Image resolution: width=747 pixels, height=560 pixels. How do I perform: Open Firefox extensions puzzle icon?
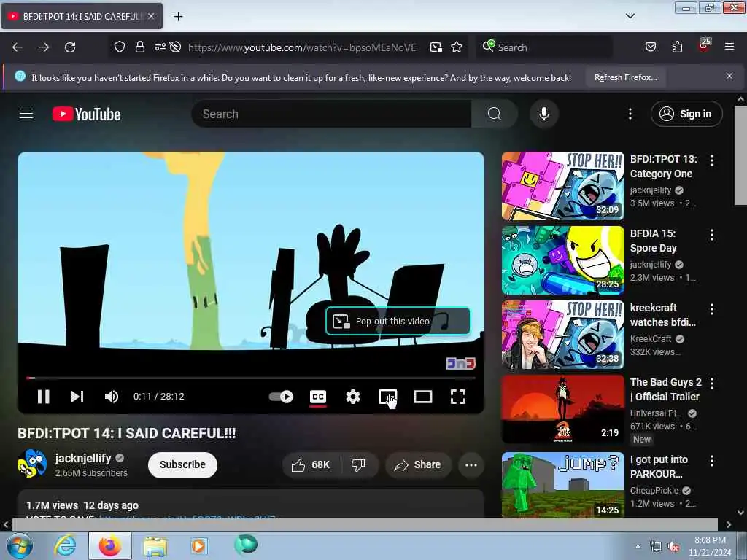click(x=677, y=47)
